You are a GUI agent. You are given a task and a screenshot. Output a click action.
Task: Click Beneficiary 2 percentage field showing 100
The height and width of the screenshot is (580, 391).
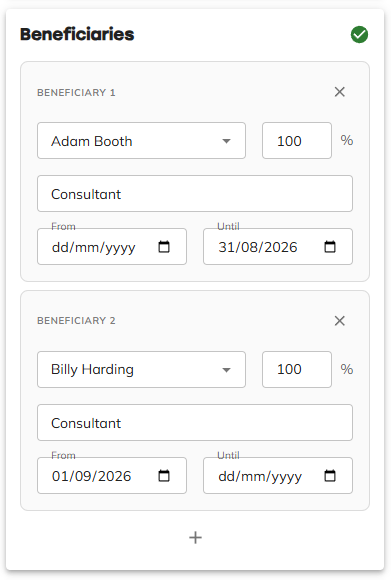[x=297, y=370]
